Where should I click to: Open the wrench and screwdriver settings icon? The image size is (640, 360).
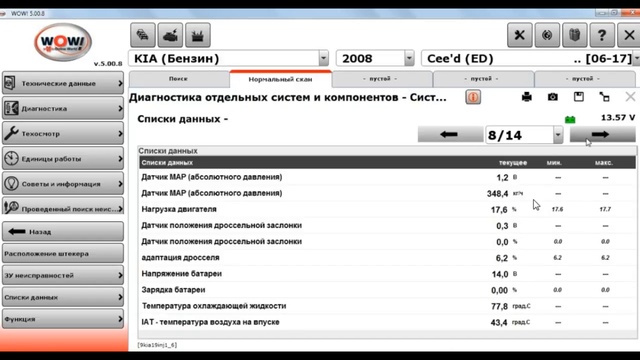click(x=519, y=35)
